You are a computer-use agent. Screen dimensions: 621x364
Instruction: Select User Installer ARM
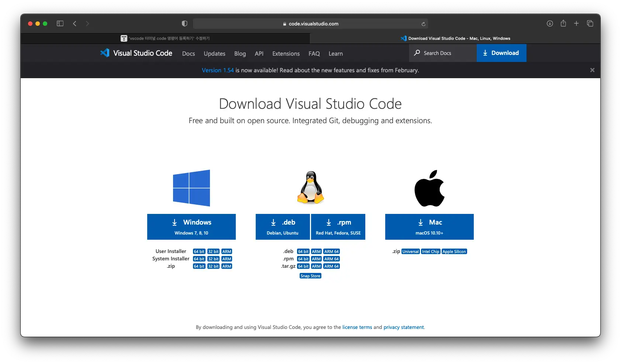coord(227,252)
